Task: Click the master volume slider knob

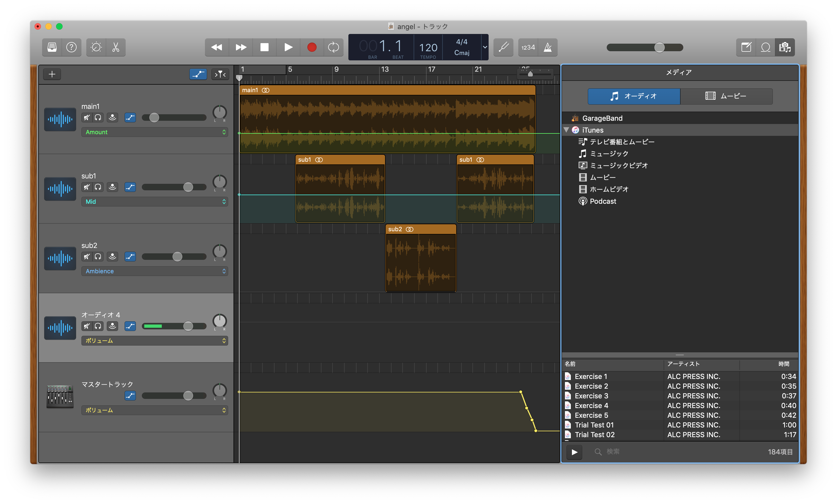Action: [x=659, y=47]
